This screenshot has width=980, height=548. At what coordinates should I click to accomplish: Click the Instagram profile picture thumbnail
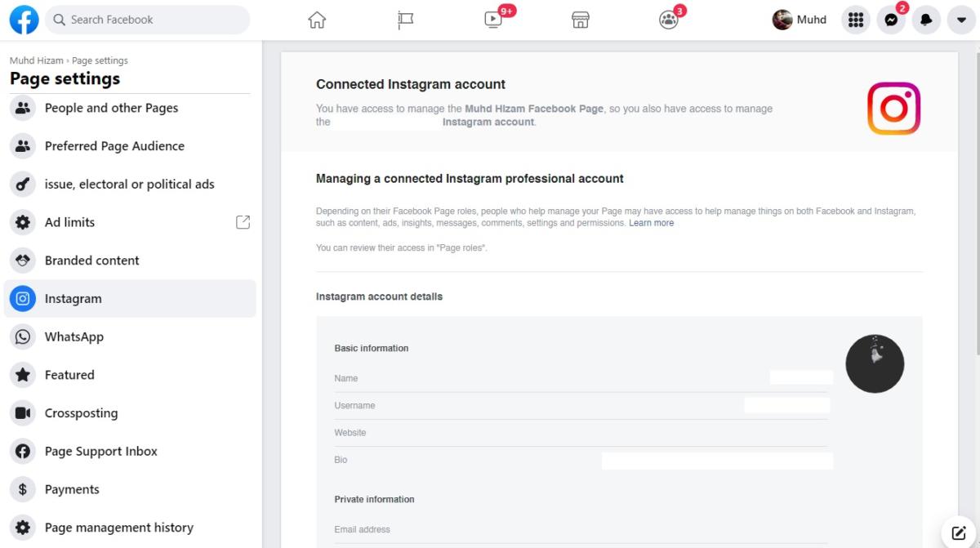(875, 363)
